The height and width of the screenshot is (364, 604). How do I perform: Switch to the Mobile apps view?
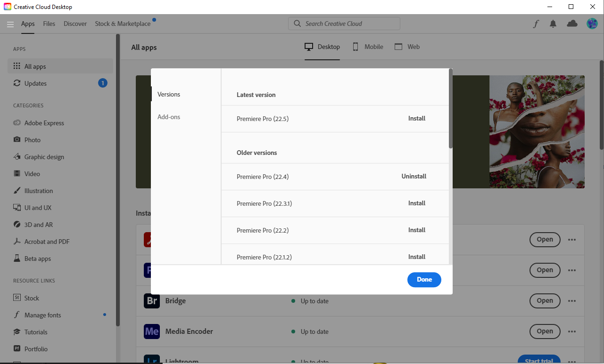pos(367,46)
